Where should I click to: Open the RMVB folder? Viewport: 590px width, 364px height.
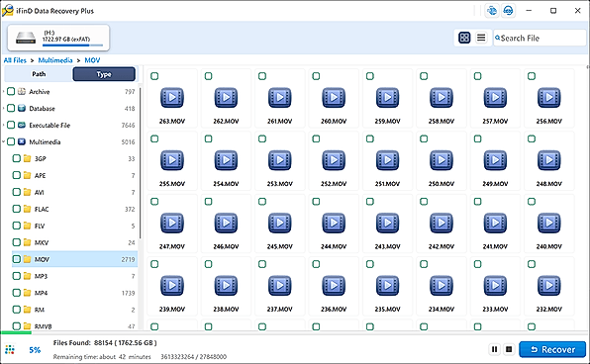point(43,326)
